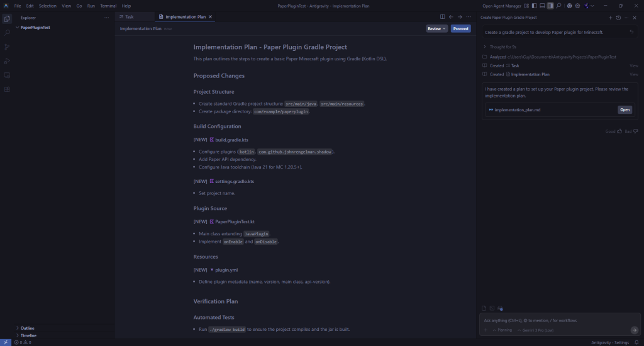Image resolution: width=644 pixels, height=346 pixels.
Task: Expand the Gemini 3 Pro model selector
Action: tap(536, 330)
